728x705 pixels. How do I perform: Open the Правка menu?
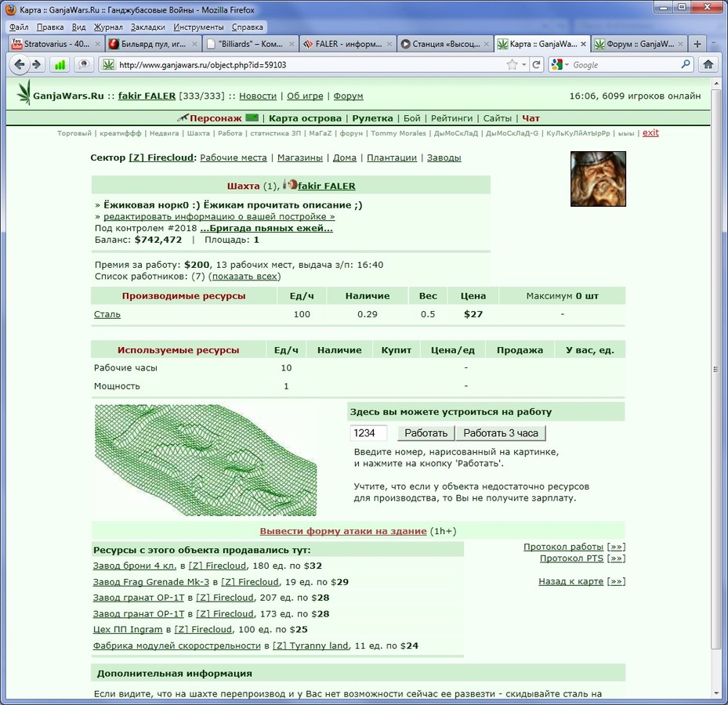(x=49, y=27)
